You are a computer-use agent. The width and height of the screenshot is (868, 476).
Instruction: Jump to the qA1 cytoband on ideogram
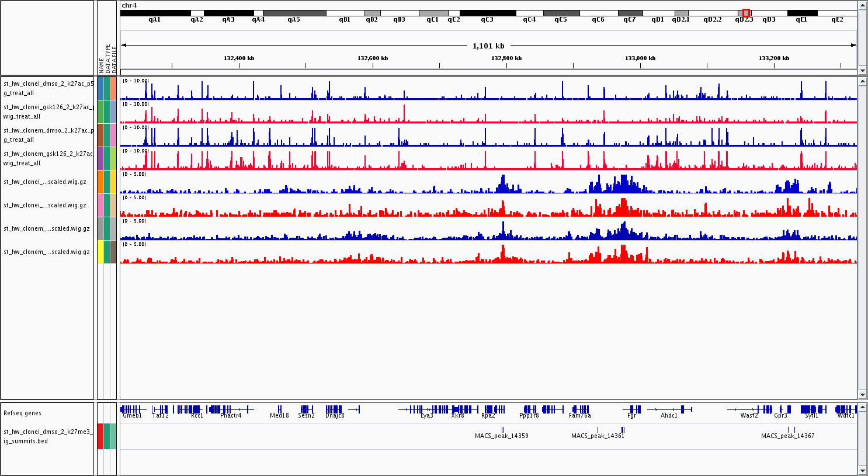tap(155, 13)
